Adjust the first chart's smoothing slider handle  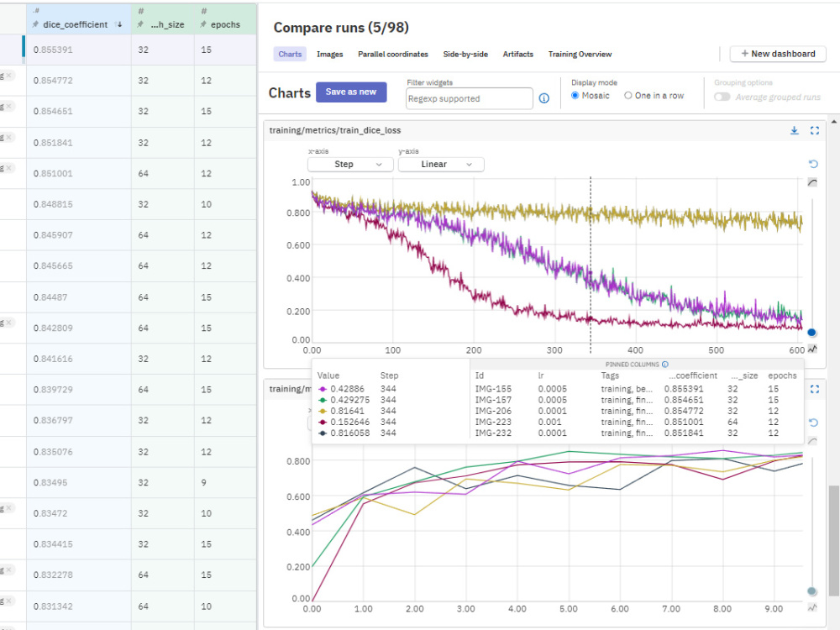tap(811, 333)
